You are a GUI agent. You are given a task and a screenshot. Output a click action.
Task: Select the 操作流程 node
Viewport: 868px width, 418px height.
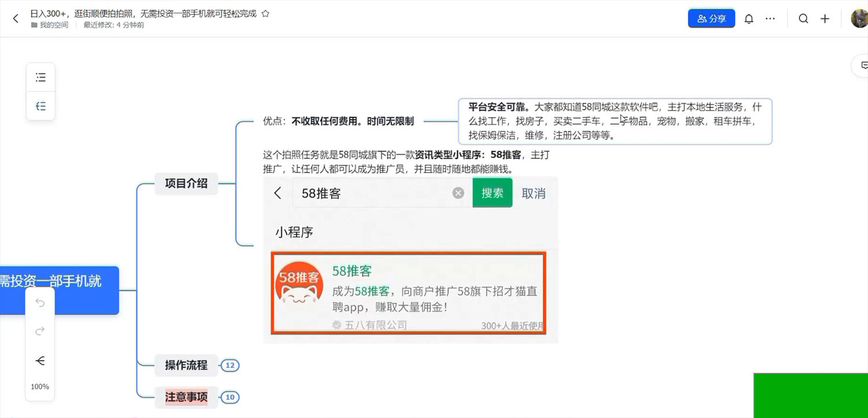pyautogui.click(x=186, y=365)
